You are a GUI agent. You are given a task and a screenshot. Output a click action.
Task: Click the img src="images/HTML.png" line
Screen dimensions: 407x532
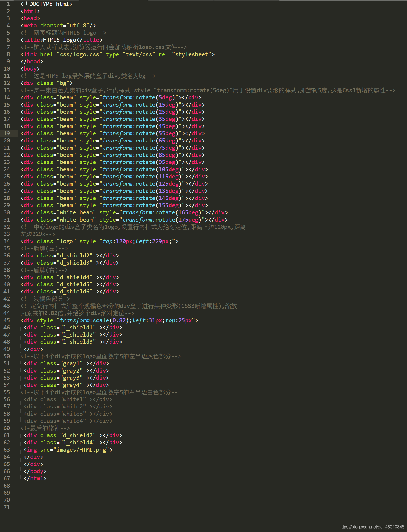[68, 450]
